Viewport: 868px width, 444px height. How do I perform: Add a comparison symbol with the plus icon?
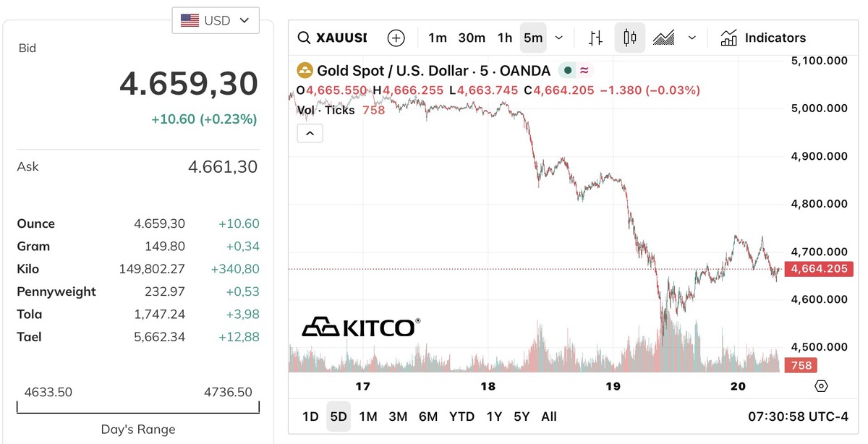point(396,38)
